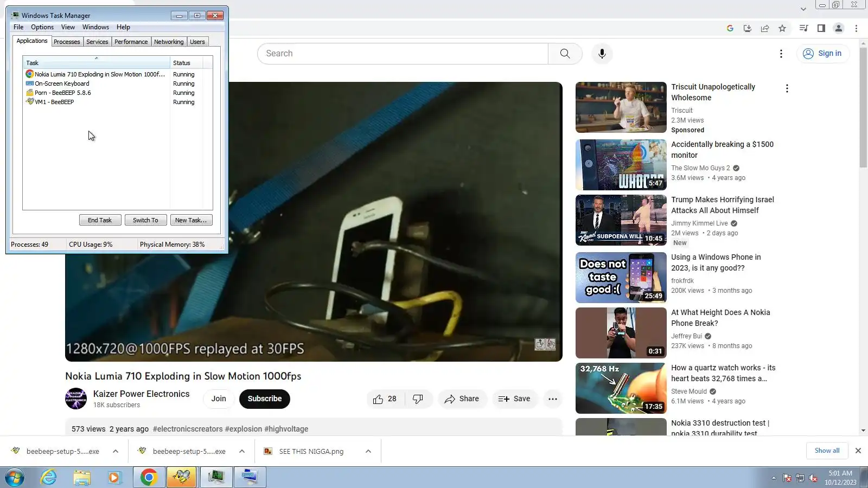
Task: Select Nokia Lumia 710 task row
Action: click(113, 74)
